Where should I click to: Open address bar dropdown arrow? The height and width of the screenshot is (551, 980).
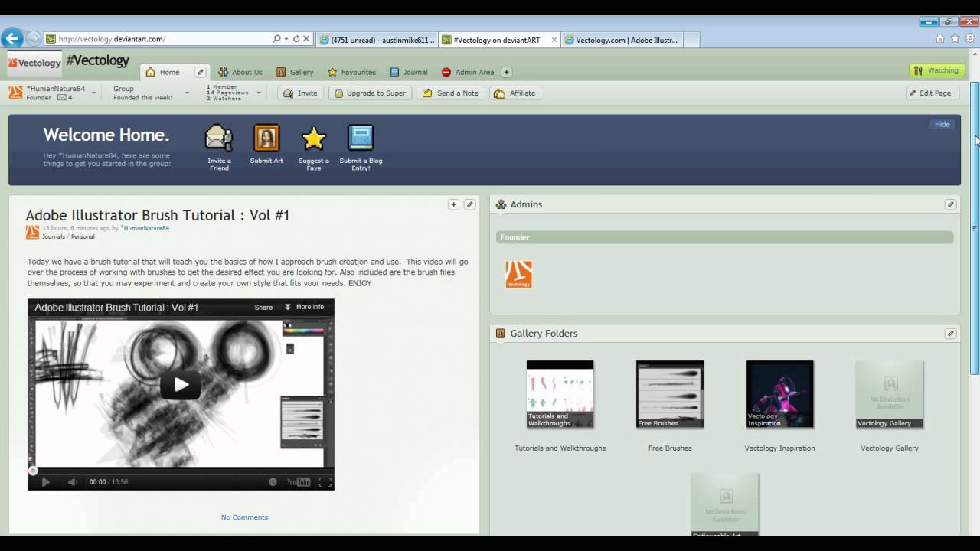[286, 38]
